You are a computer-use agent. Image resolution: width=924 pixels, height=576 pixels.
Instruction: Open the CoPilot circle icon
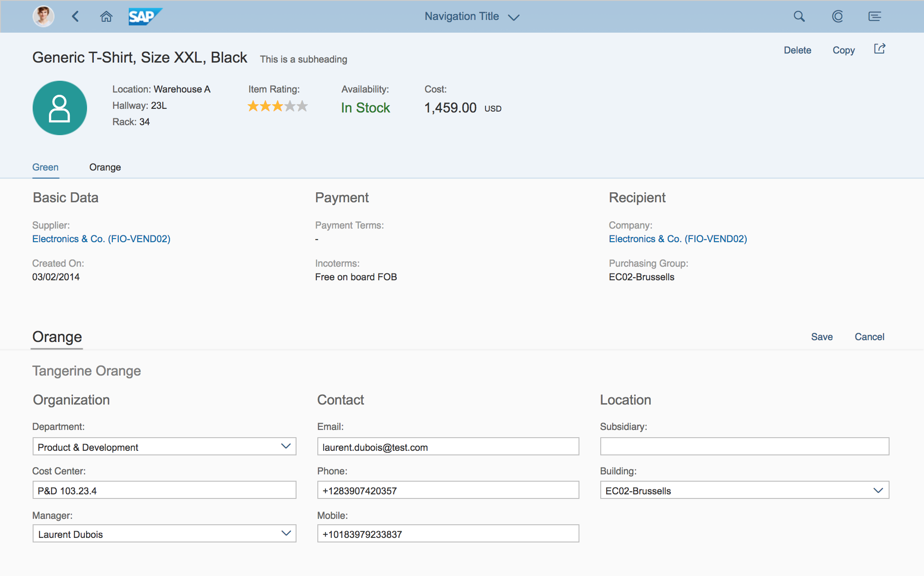coord(837,16)
